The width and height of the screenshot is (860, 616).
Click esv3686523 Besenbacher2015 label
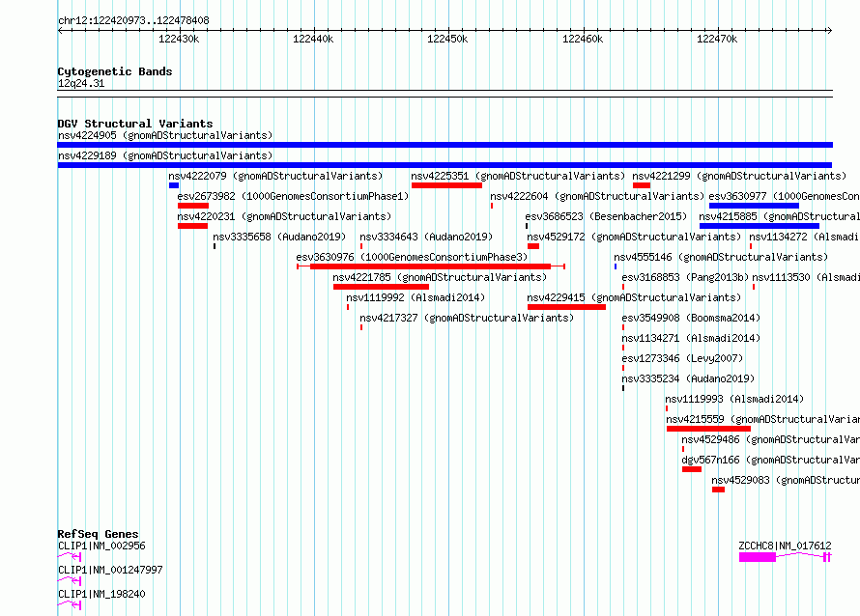[x=606, y=216]
